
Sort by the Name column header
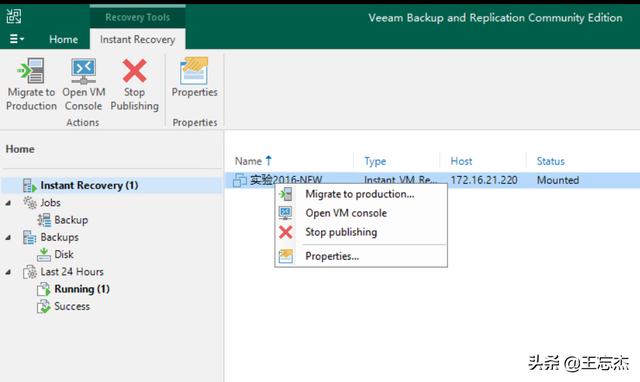coord(248,161)
